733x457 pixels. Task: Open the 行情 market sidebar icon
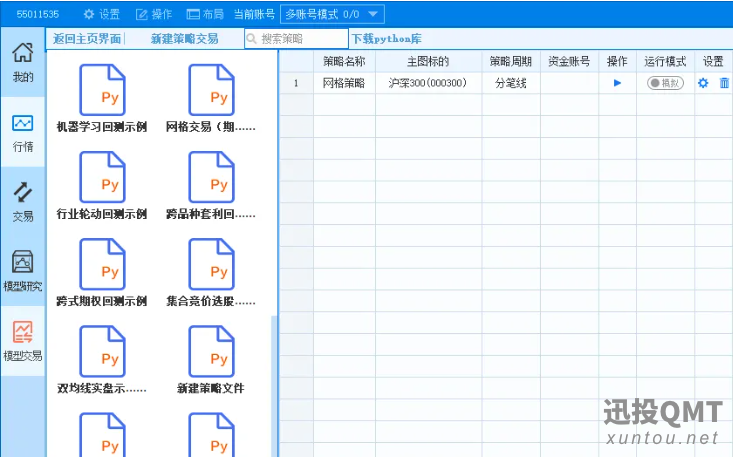[x=22, y=133]
